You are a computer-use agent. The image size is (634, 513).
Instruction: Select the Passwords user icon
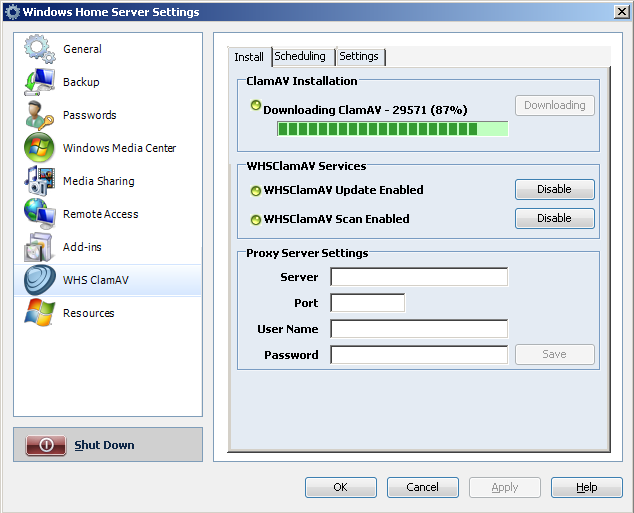(39, 115)
